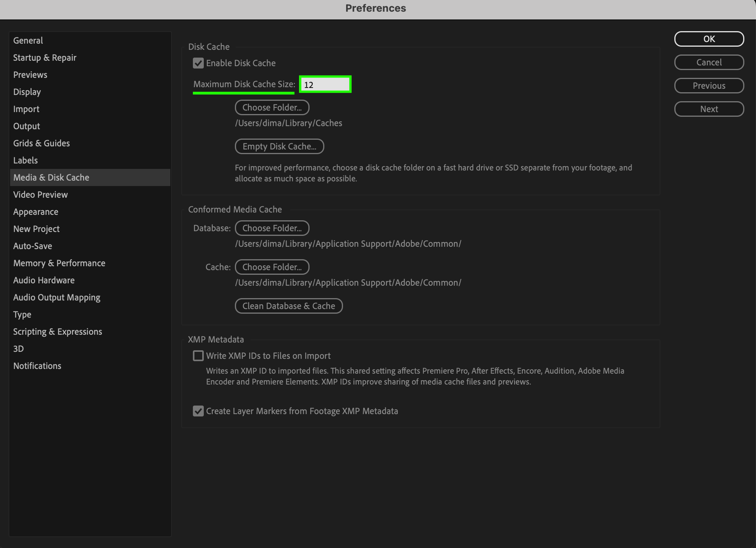Toggle the Enable Disk Cache checkbox
The height and width of the screenshot is (548, 756).
point(198,63)
